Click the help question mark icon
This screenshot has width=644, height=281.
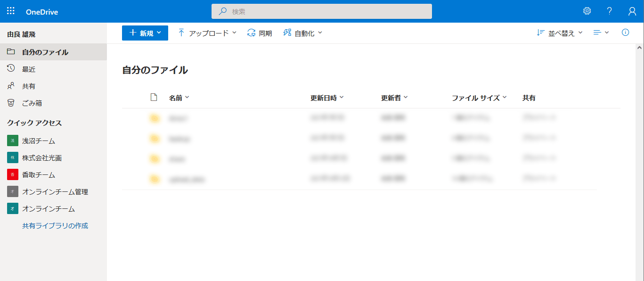click(610, 11)
